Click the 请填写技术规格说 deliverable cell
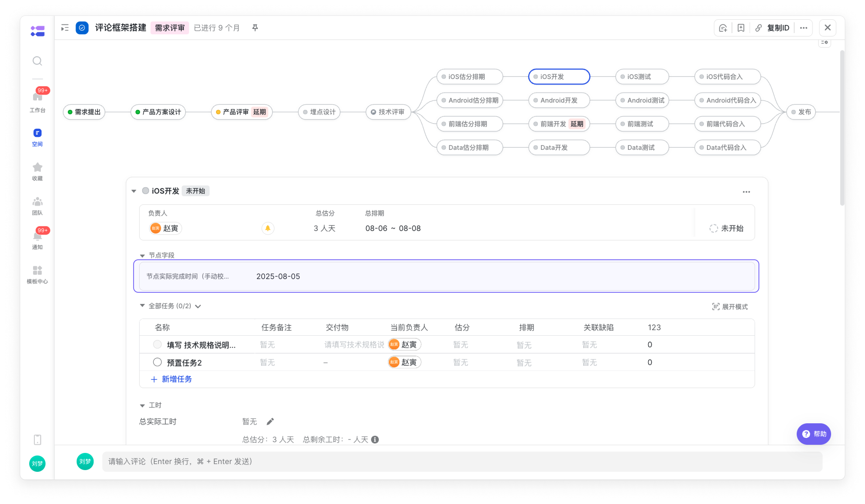The width and height of the screenshot is (865, 504). click(x=354, y=345)
